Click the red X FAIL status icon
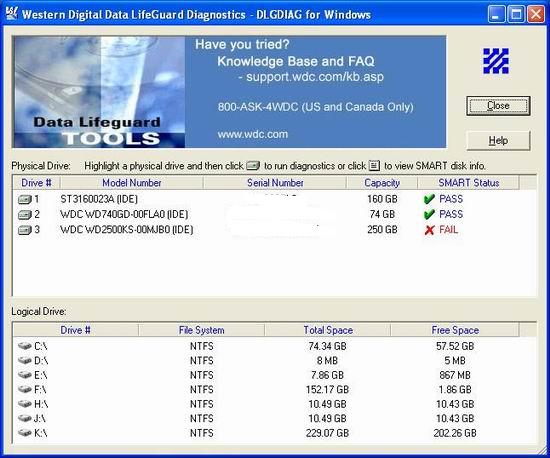Image resolution: width=550 pixels, height=458 pixels. coord(429,230)
